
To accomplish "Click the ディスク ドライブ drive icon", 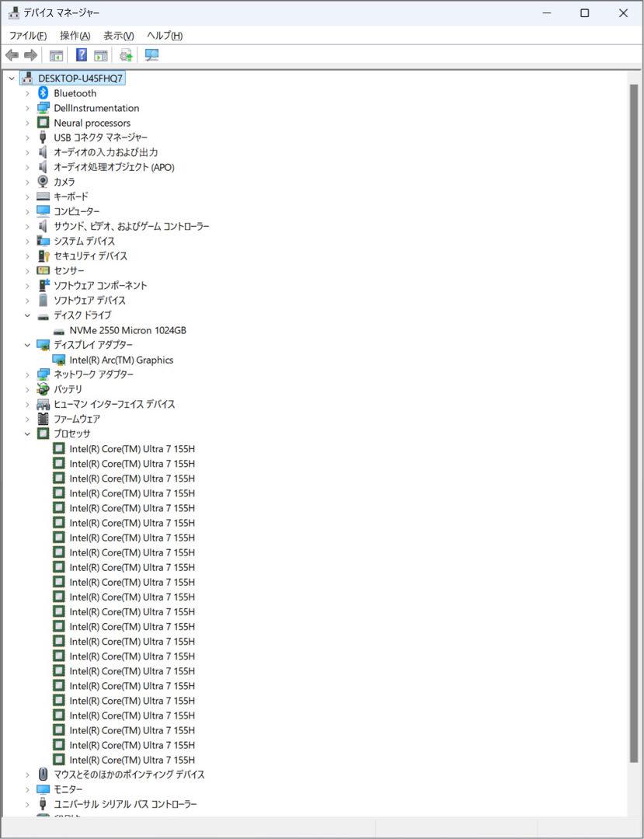I will pyautogui.click(x=44, y=315).
